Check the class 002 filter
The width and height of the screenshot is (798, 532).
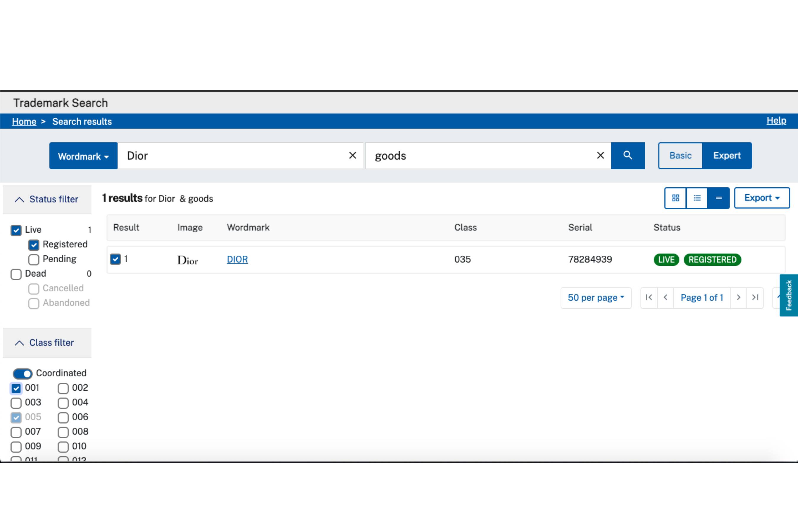[x=63, y=388]
